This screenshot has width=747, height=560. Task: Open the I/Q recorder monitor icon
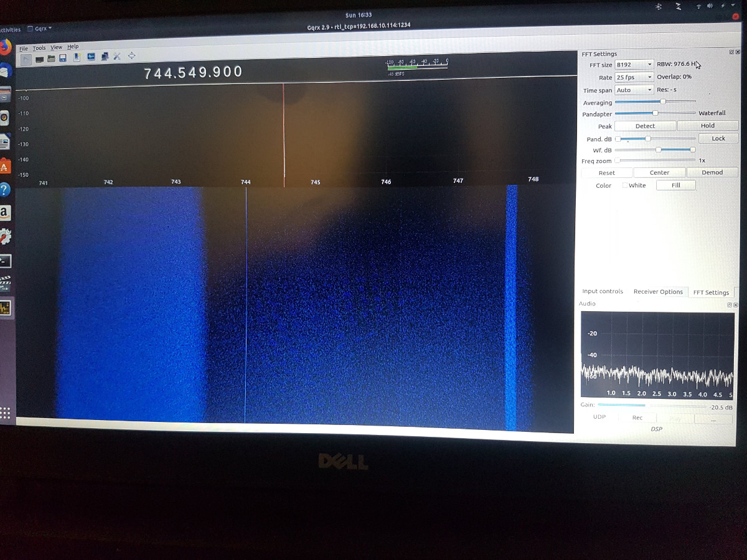coord(91,57)
